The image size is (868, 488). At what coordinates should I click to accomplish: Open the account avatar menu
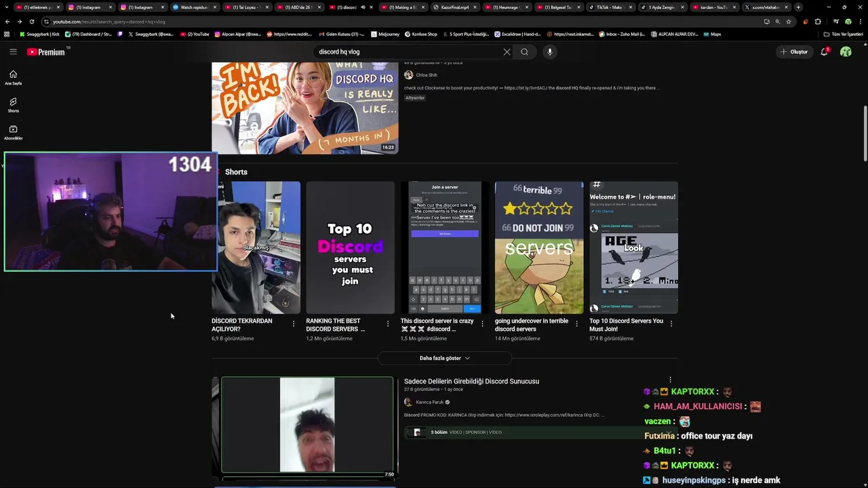click(x=846, y=52)
